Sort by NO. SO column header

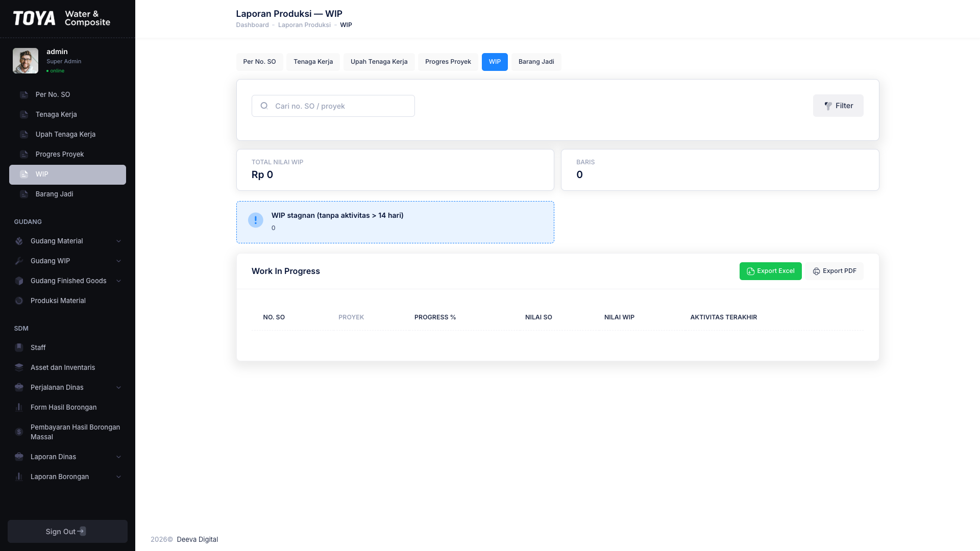pyautogui.click(x=274, y=317)
